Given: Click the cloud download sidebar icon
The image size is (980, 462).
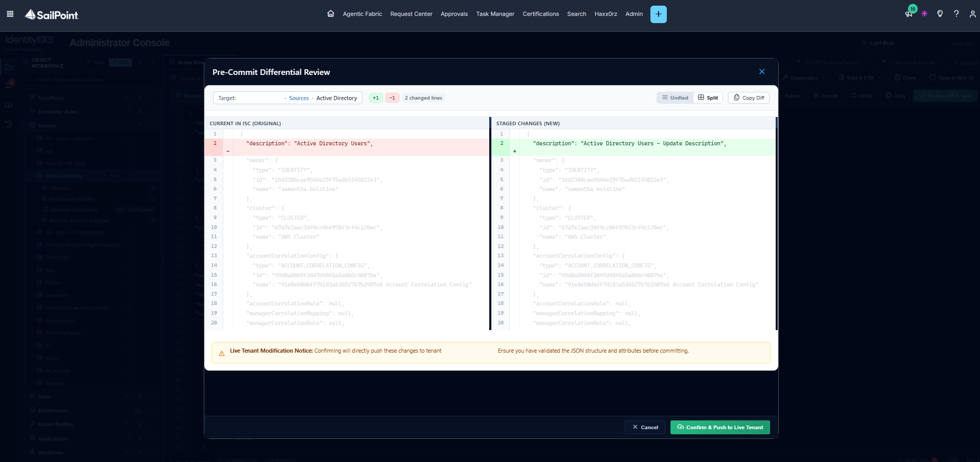Looking at the screenshot, I should coord(9,105).
